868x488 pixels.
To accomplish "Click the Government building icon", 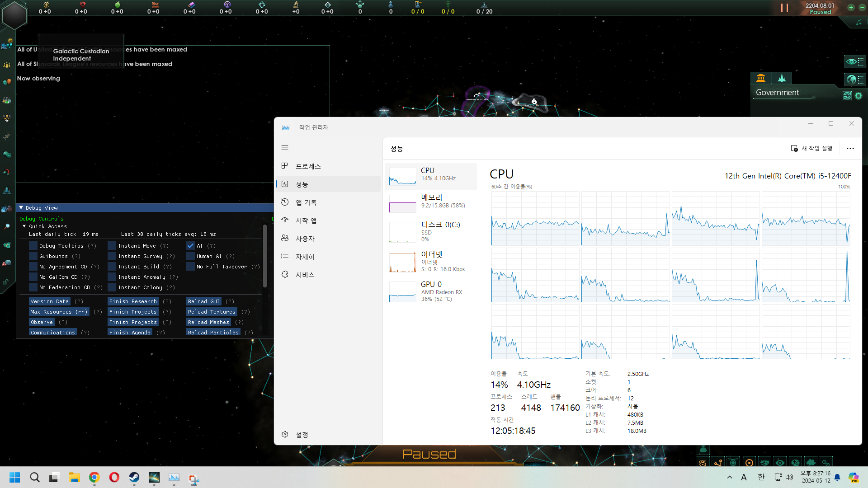I will [761, 78].
